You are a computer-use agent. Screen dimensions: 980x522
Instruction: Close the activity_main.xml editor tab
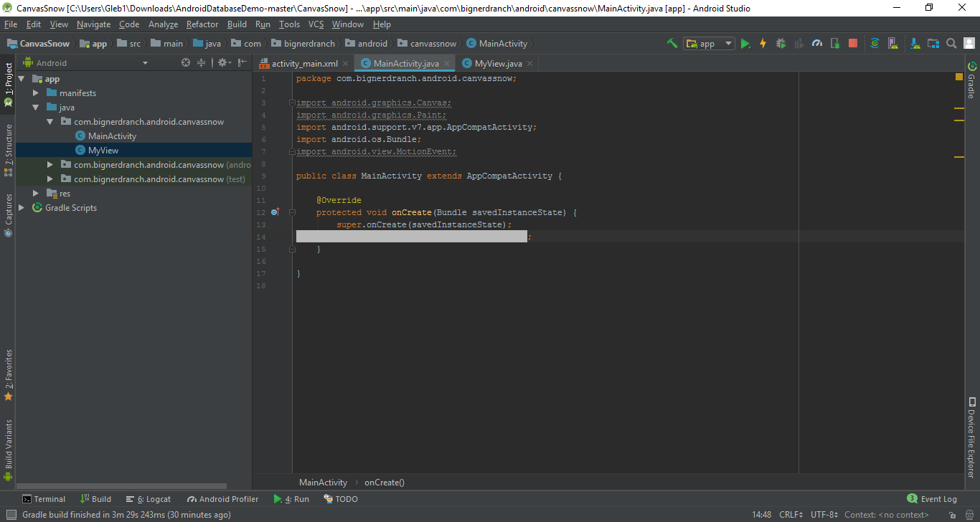tap(346, 64)
